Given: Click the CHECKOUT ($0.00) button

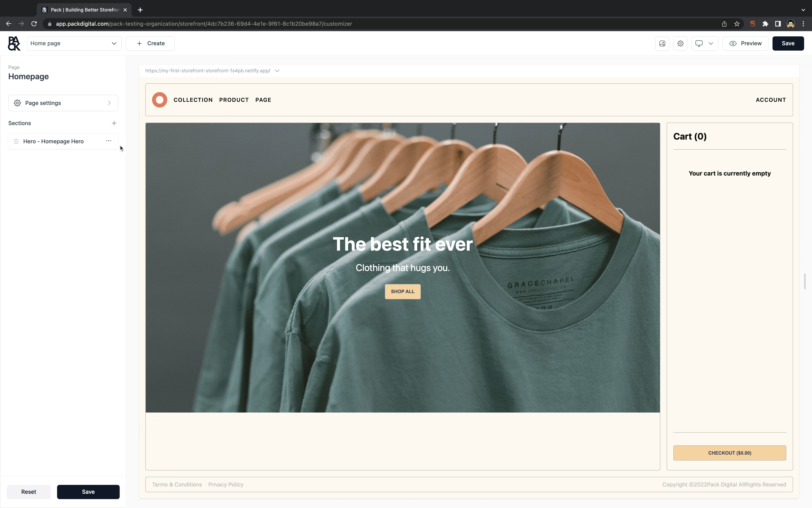Looking at the screenshot, I should [x=729, y=453].
